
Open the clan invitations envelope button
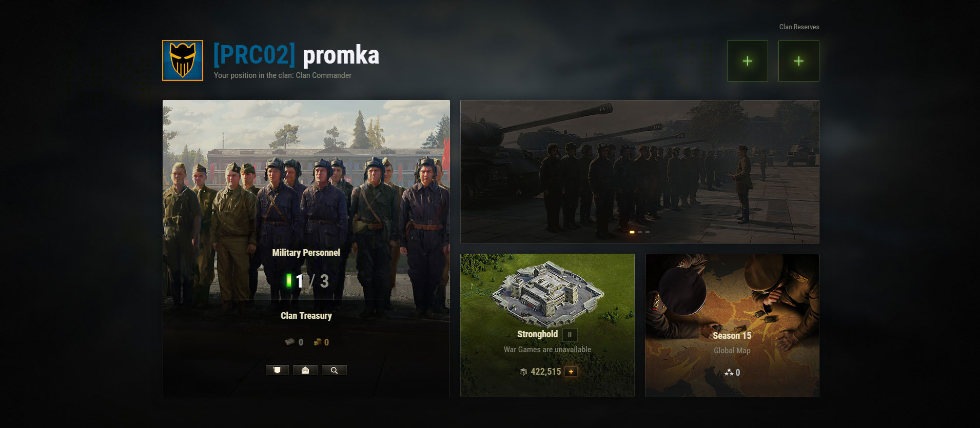(x=305, y=370)
